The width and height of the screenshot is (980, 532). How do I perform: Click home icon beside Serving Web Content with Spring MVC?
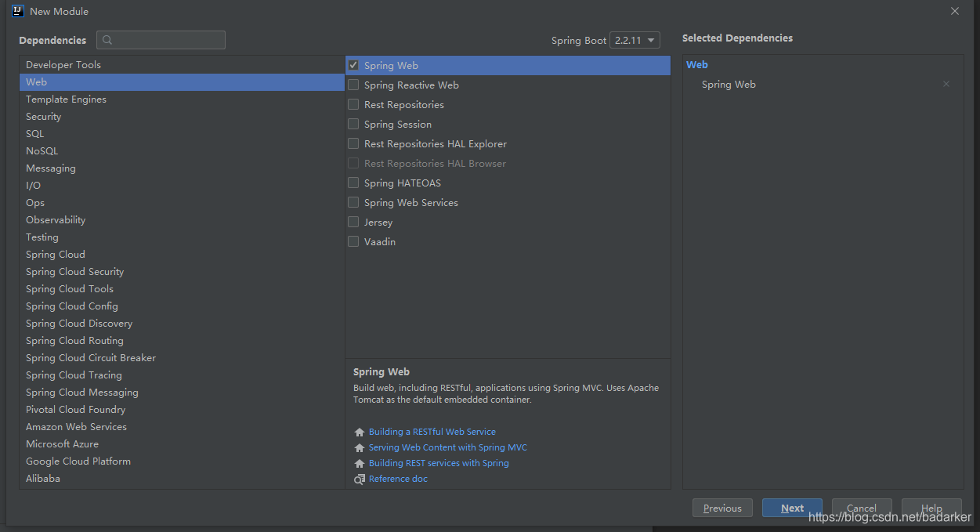click(x=360, y=447)
